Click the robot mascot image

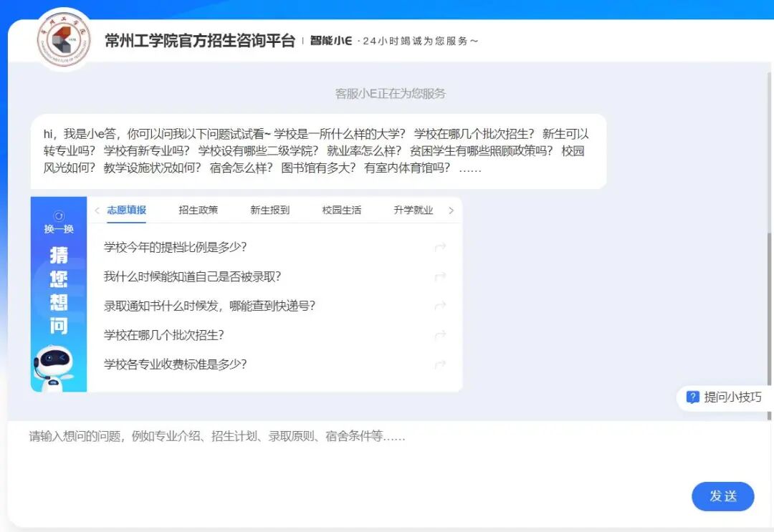click(x=54, y=367)
